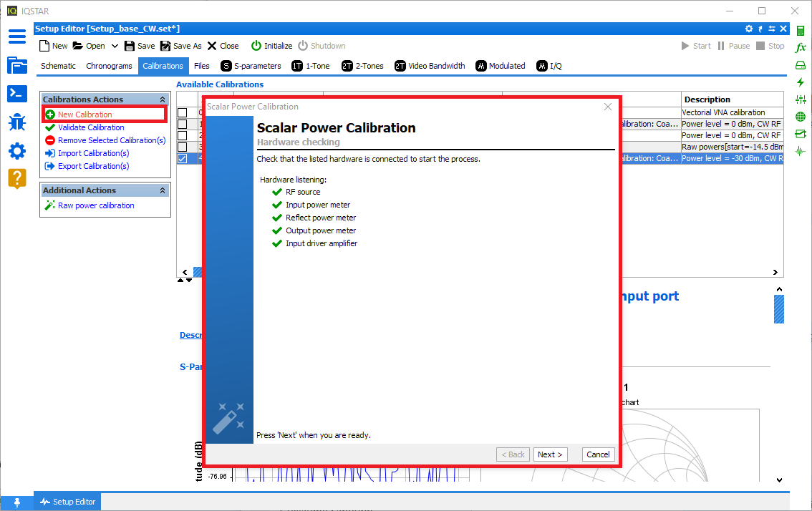Expand the Open dropdown arrow

click(115, 46)
